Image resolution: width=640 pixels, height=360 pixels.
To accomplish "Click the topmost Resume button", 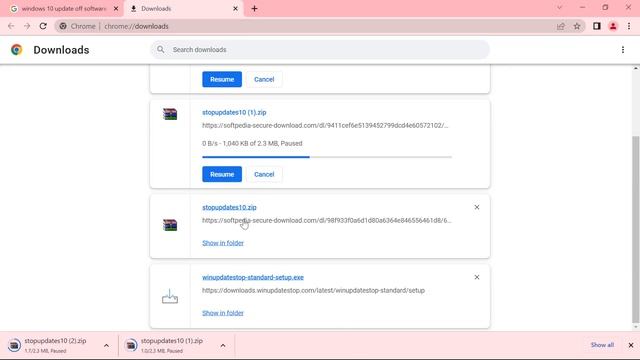I will [222, 79].
